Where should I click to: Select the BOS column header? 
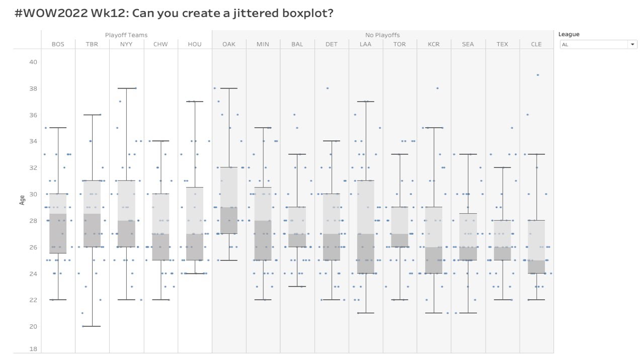(x=58, y=44)
